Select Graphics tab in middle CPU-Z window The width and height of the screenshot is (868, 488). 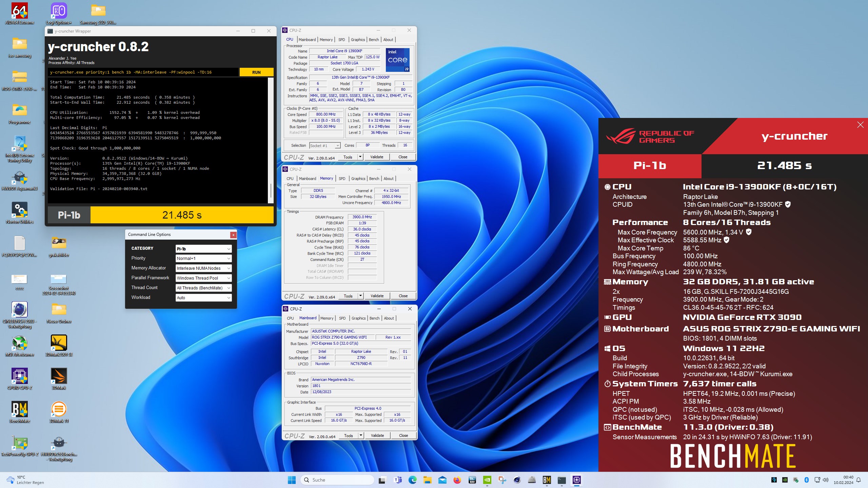tap(358, 179)
